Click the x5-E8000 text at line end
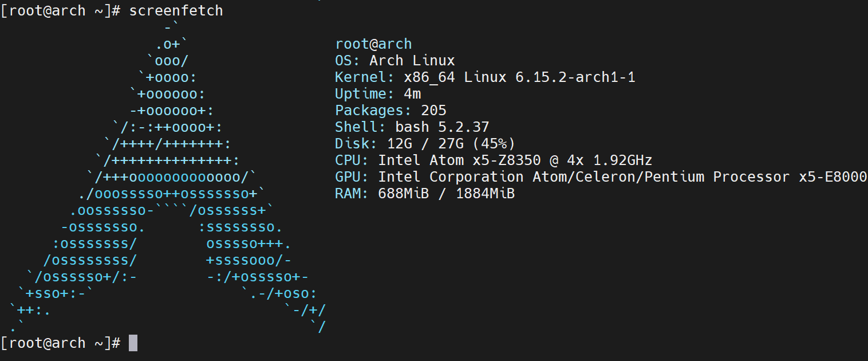This screenshot has height=361, width=868. (833, 177)
